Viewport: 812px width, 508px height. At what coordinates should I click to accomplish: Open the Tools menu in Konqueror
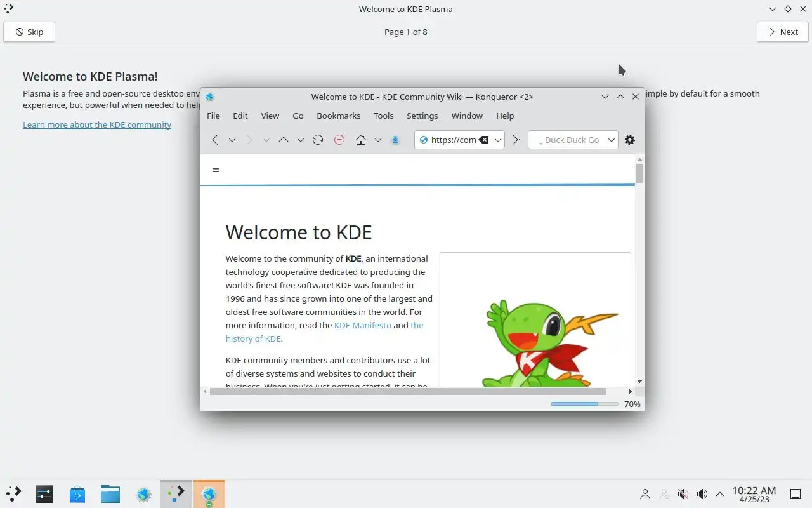click(x=384, y=116)
